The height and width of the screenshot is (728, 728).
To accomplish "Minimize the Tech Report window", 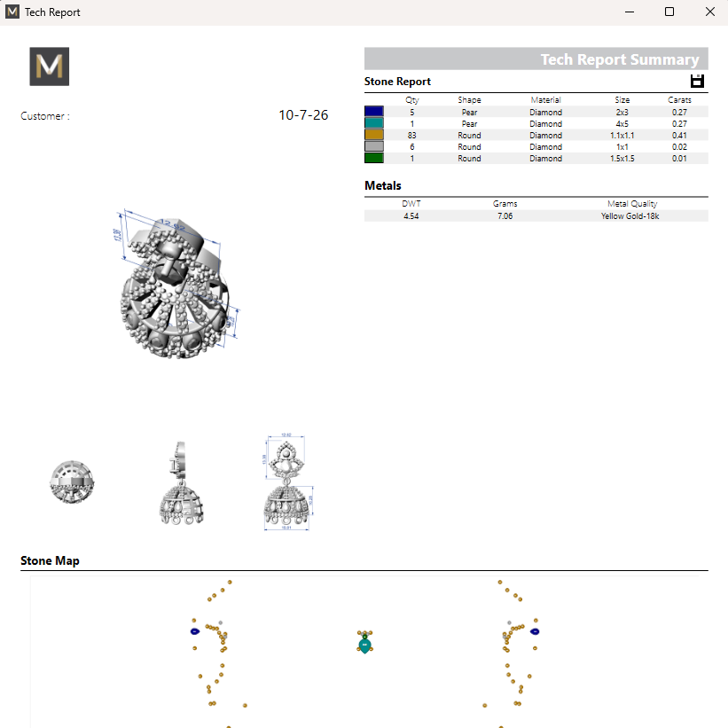I will click(x=629, y=12).
